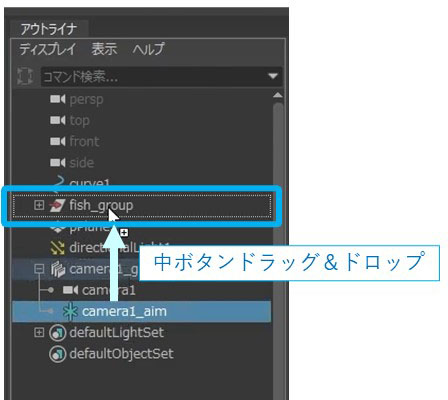Click the コマンド検索 search field
Screen dimensions: 448x400
pyautogui.click(x=162, y=77)
